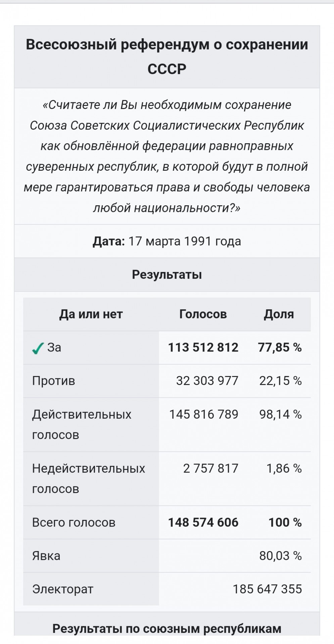Viewport: 334px width, 644px height.
Task: Click the Недействительных голосов row label
Action: (89, 479)
